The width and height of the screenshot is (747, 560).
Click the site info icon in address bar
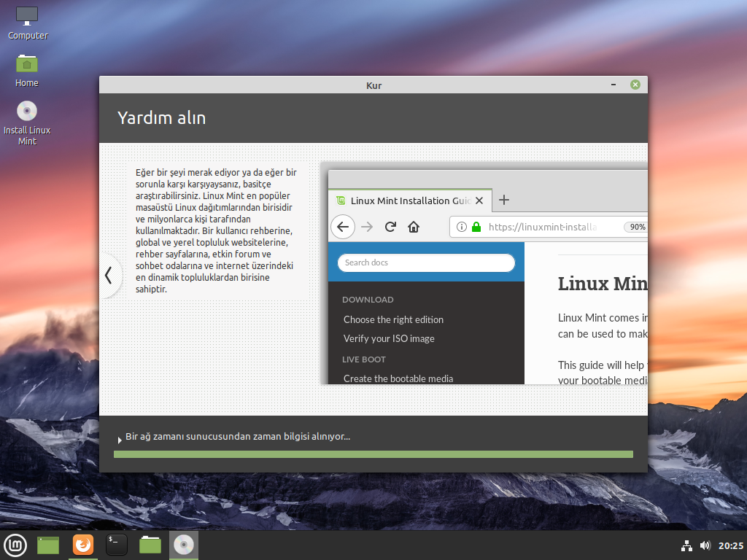tap(461, 227)
